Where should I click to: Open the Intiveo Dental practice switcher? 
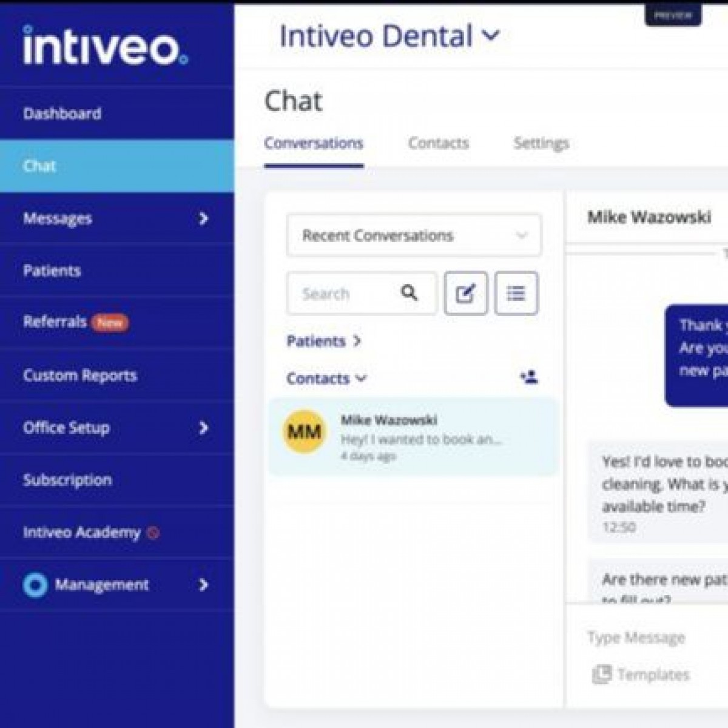(x=389, y=36)
